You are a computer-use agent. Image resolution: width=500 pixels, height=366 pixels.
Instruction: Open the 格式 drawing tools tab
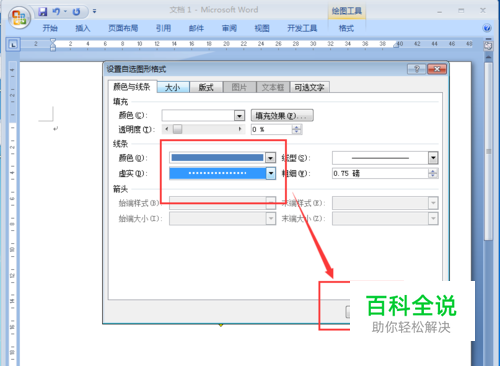[x=346, y=28]
